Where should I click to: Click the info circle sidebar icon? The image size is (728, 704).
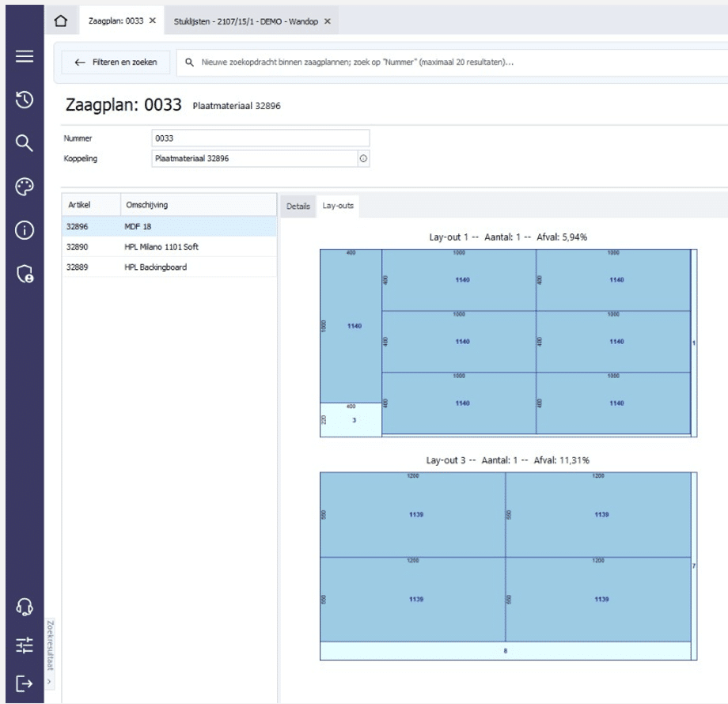click(x=25, y=230)
